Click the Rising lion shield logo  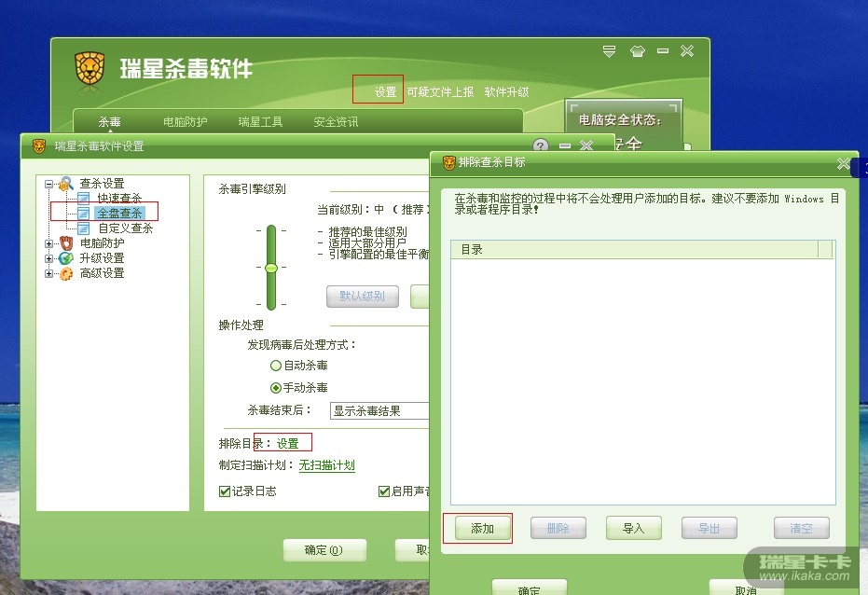click(90, 69)
